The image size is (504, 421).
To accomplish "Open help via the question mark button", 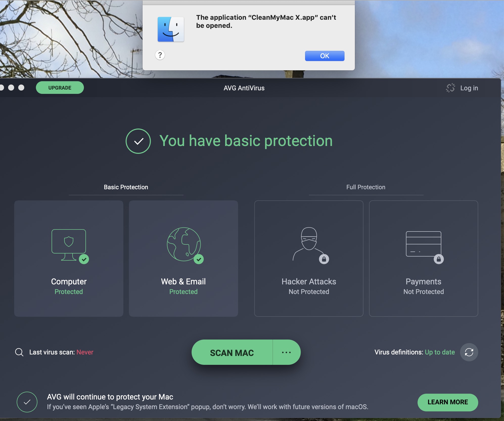I will tap(160, 55).
